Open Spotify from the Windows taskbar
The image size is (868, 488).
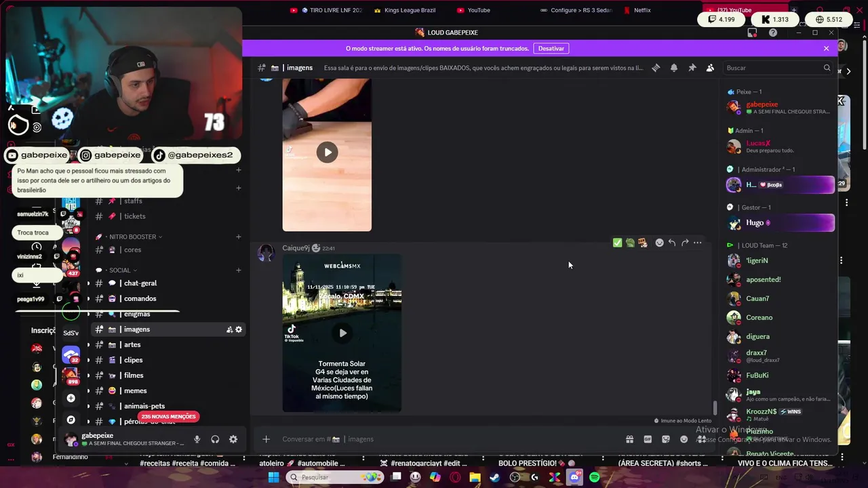pyautogui.click(x=595, y=477)
